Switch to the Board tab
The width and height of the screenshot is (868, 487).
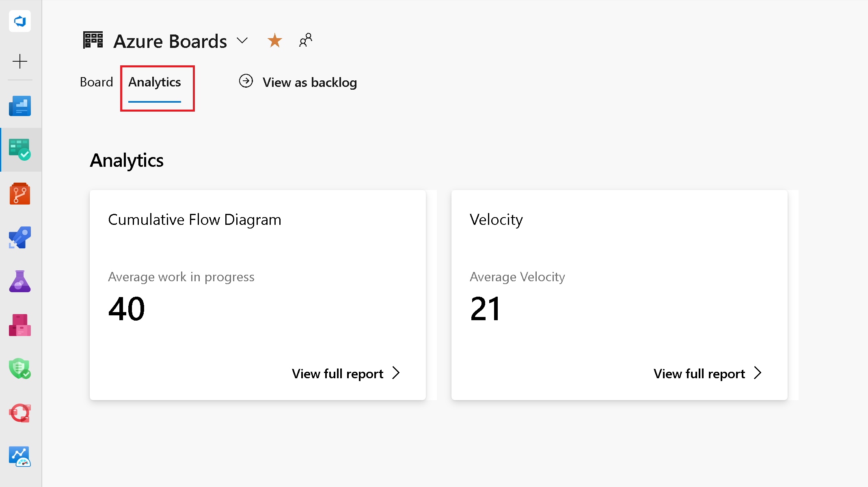(x=97, y=82)
